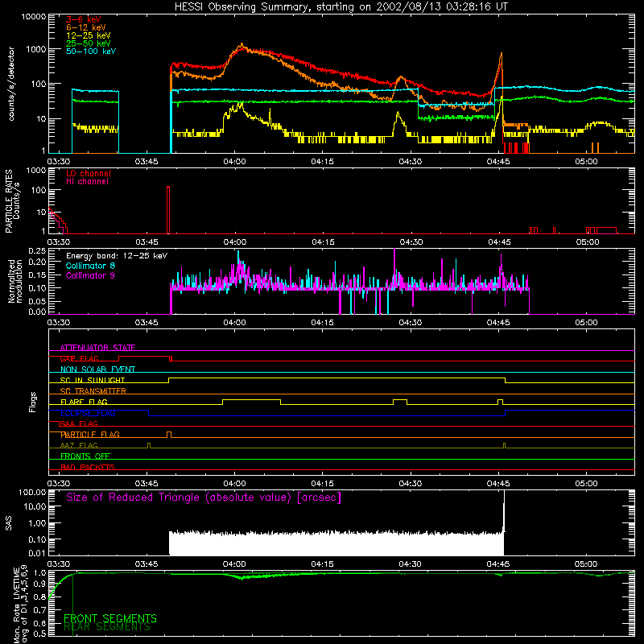
Task: Pick the cyan 50-100 keV legend label
Action: click(x=91, y=52)
